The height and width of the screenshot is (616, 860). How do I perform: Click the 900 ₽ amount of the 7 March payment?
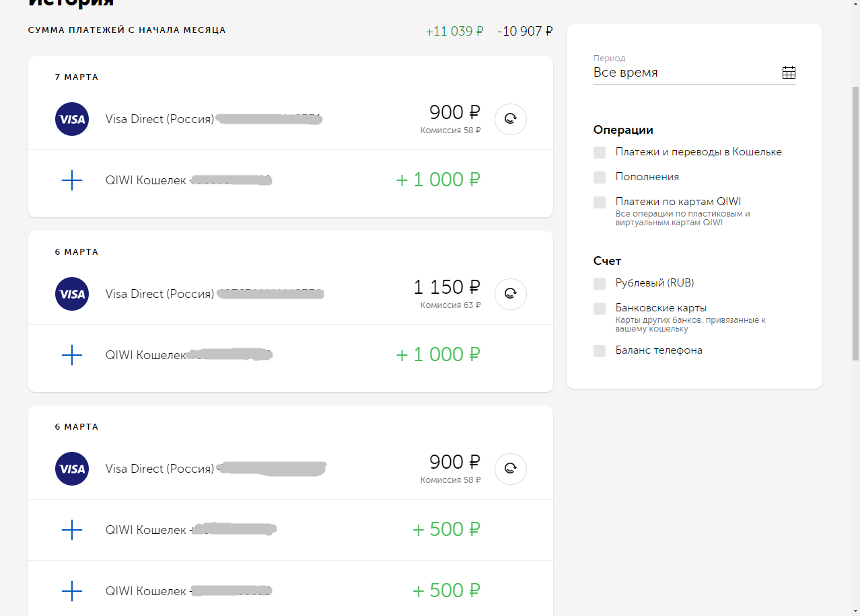[455, 112]
